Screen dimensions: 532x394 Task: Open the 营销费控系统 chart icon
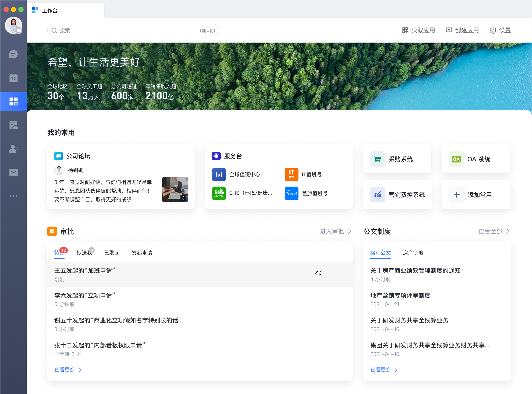(x=377, y=195)
